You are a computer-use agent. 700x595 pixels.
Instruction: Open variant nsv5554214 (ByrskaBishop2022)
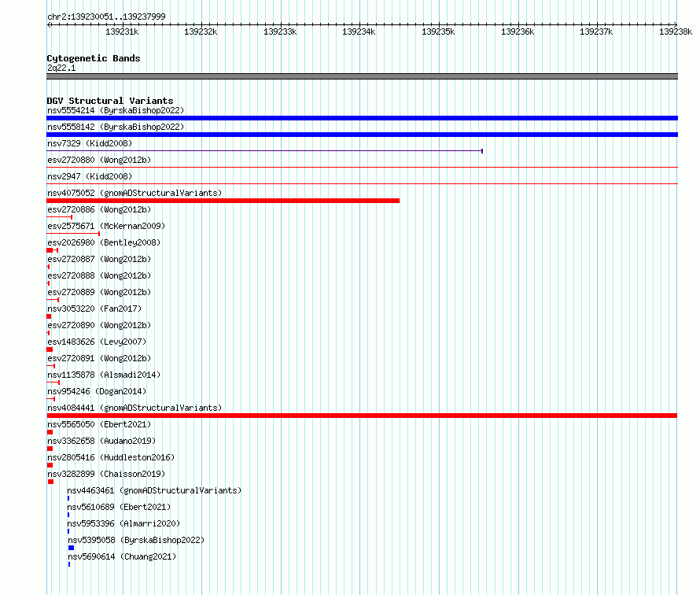pos(116,110)
